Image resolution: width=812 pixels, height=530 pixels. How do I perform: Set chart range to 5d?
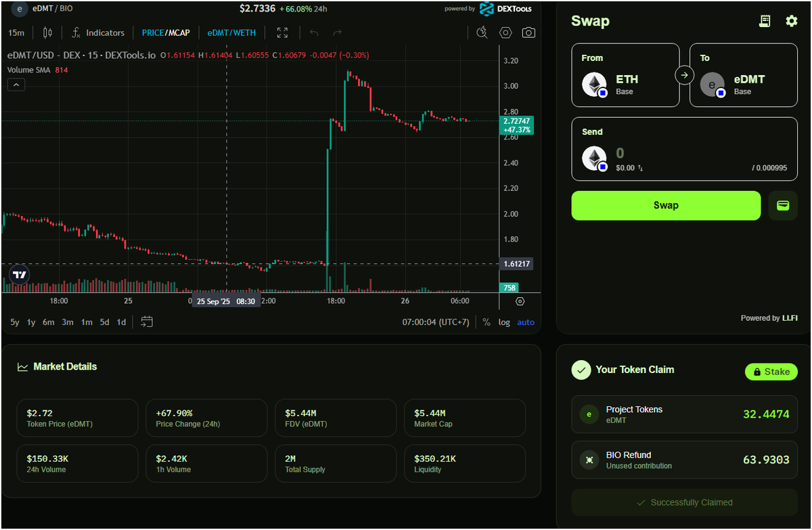(x=104, y=322)
